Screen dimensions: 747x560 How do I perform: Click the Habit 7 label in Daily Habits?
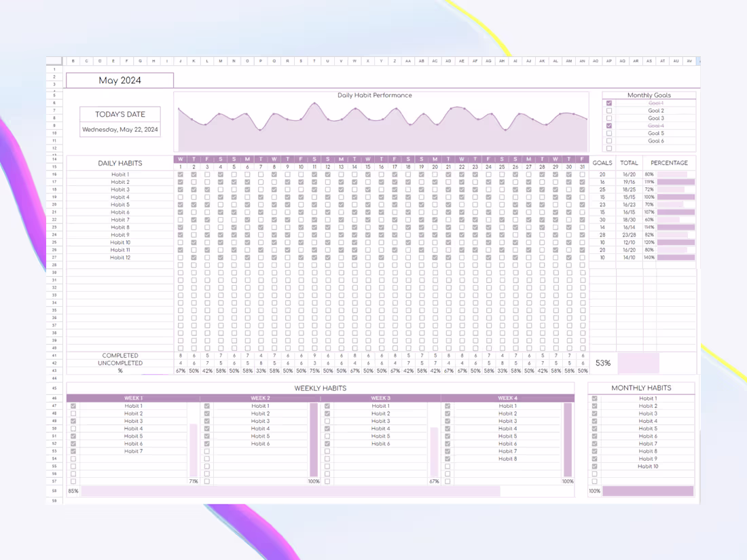[120, 219]
